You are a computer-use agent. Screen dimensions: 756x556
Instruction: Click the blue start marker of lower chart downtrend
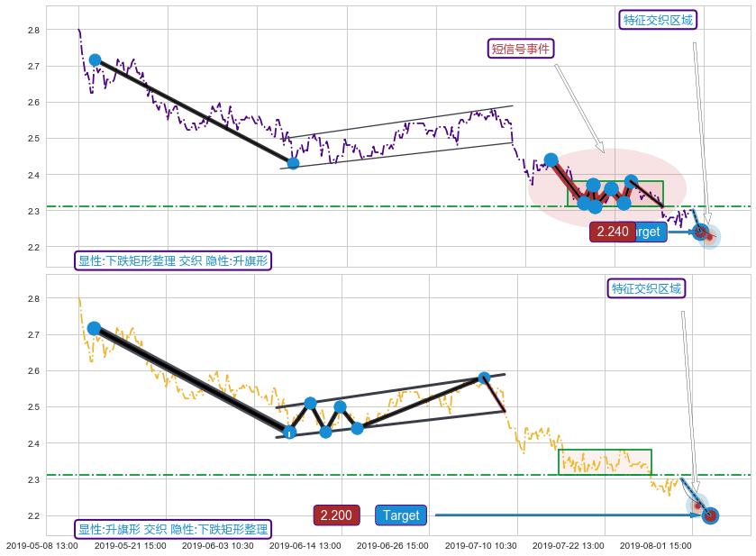[94, 329]
